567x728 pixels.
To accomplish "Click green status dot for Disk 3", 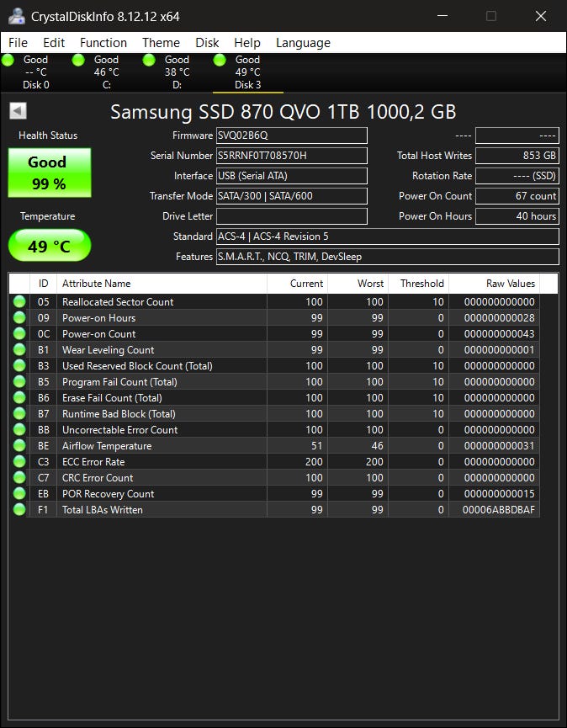I will (x=220, y=60).
